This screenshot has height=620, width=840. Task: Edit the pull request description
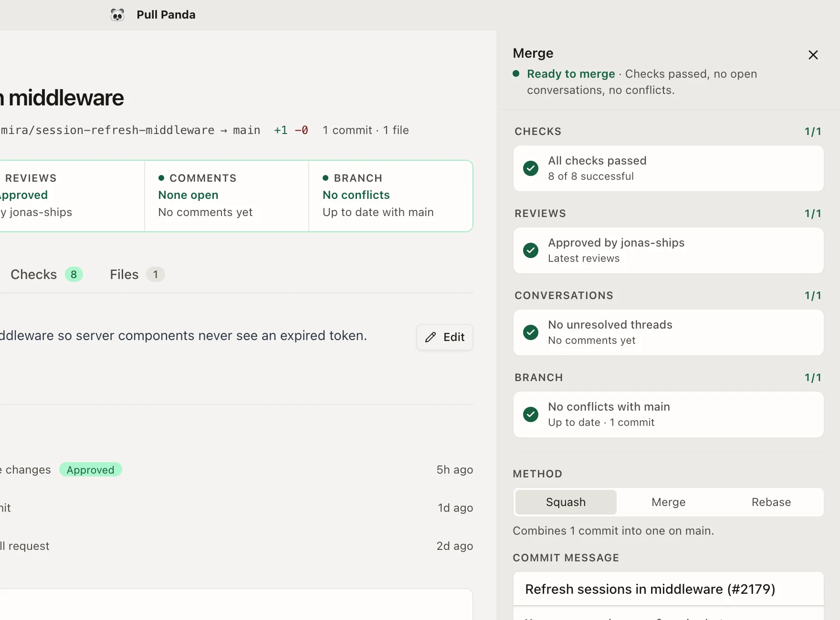click(x=445, y=337)
